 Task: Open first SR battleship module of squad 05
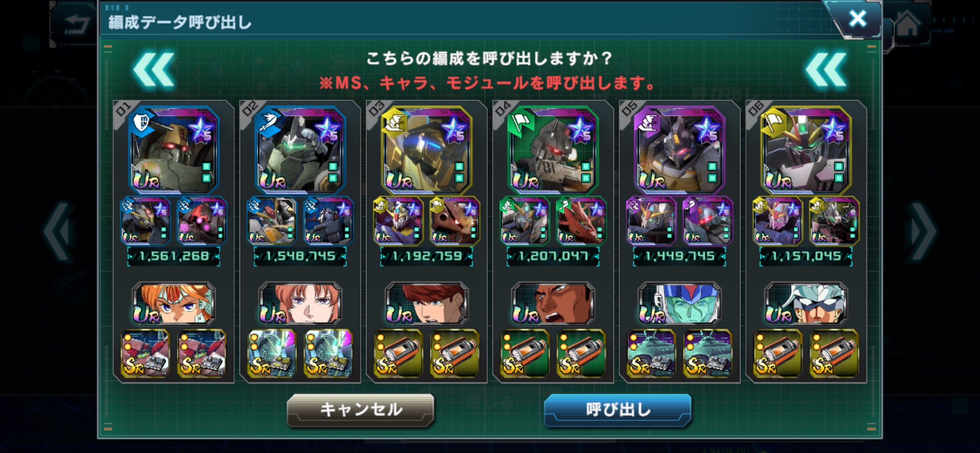651,353
